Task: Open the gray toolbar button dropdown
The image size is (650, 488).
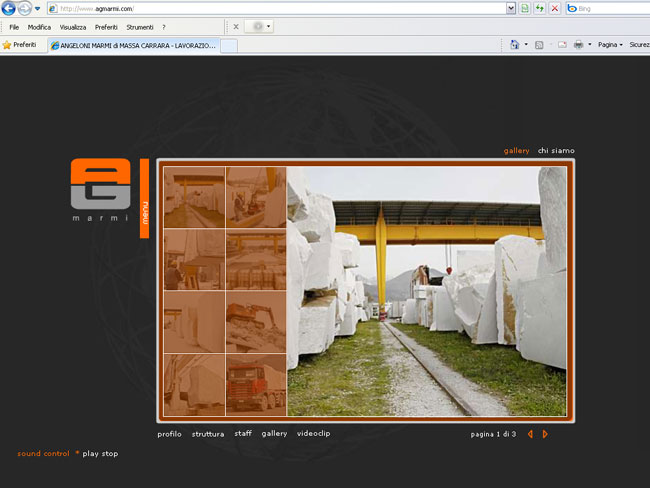Action: tap(269, 27)
